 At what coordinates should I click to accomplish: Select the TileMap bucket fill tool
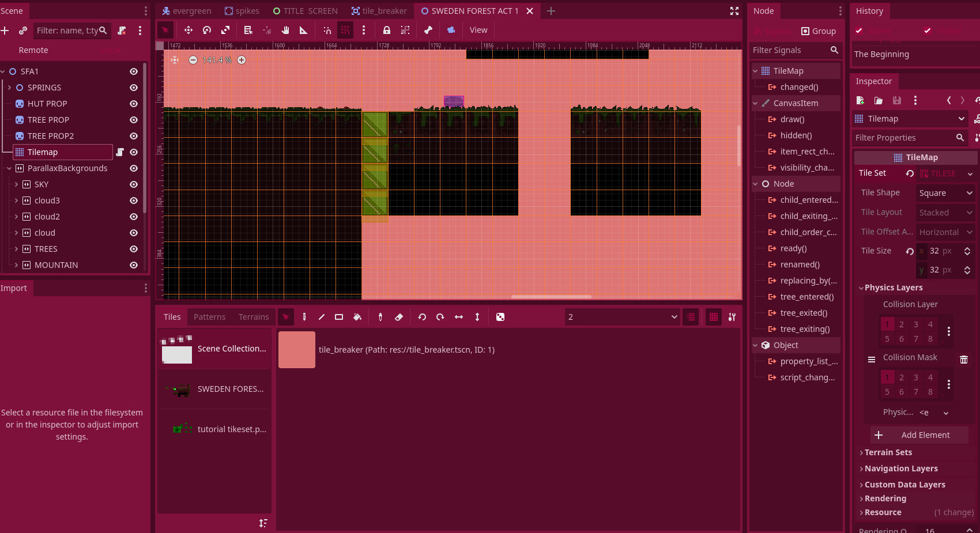pos(357,317)
